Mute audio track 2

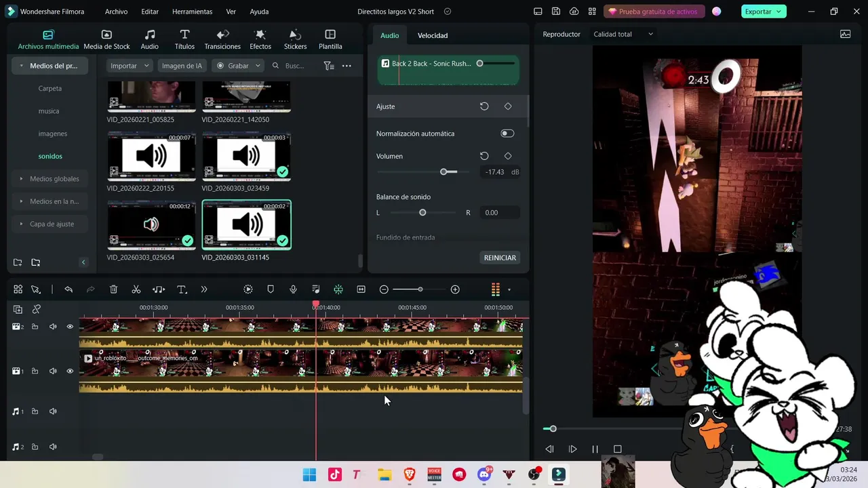pos(53,447)
